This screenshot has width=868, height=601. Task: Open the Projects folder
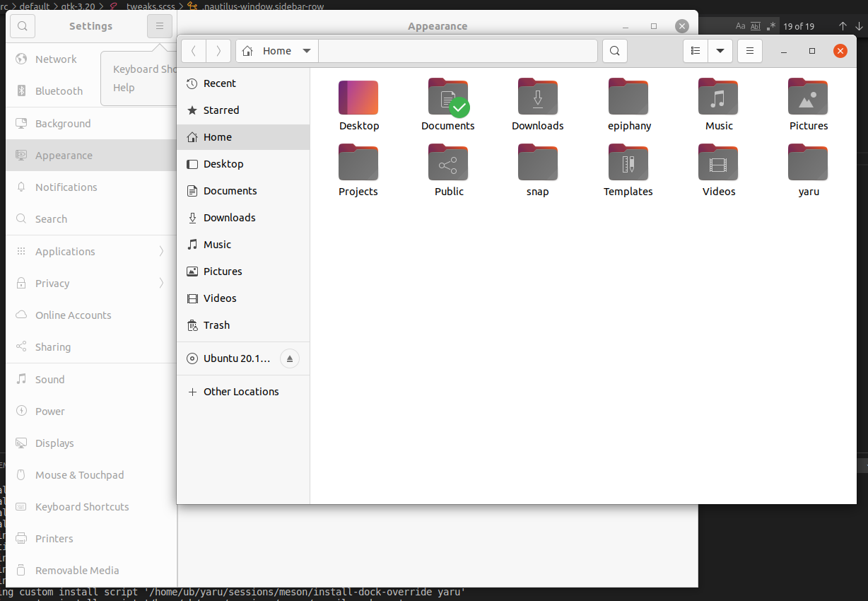point(358,163)
